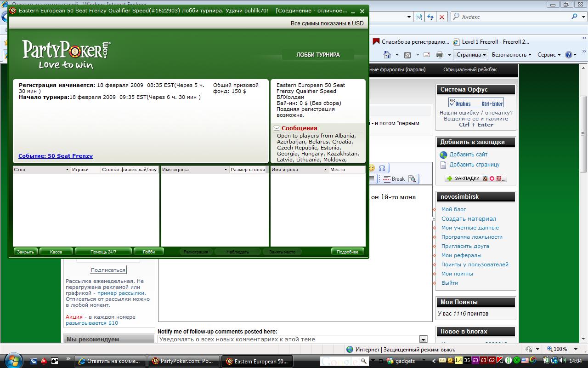
Task: Sort tables by the Стол column header
Action: pos(41,169)
